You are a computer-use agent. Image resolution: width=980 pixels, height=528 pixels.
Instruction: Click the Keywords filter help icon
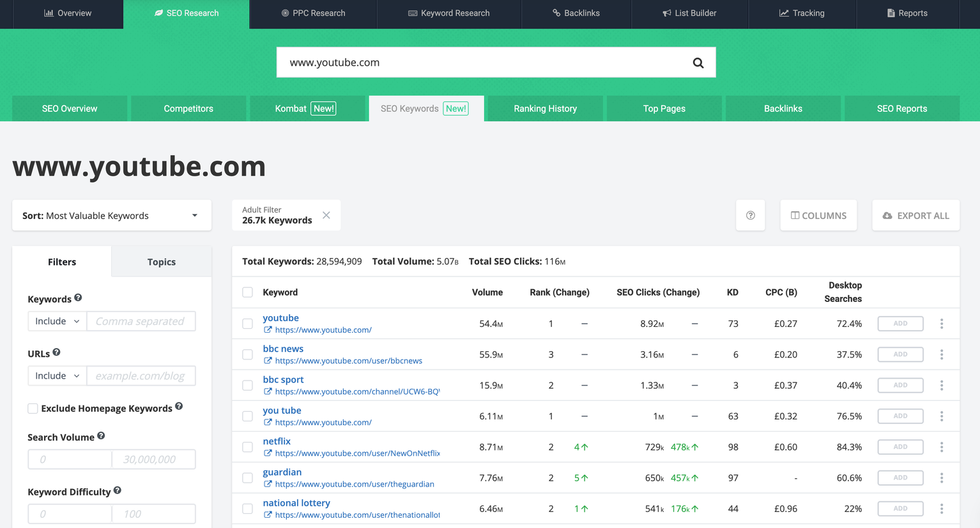78,298
